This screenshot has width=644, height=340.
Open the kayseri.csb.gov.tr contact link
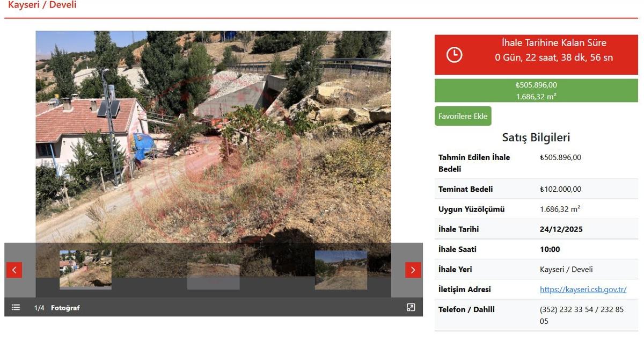tap(583, 290)
